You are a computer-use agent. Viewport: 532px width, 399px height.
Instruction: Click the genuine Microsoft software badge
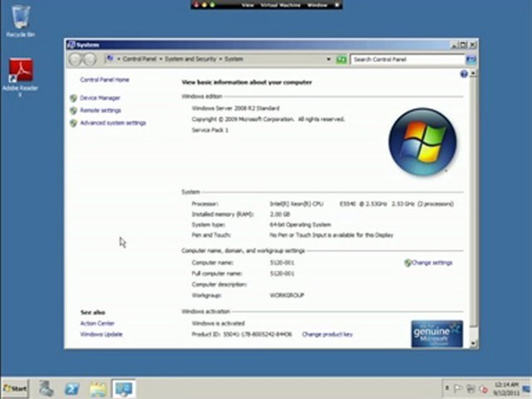point(437,334)
